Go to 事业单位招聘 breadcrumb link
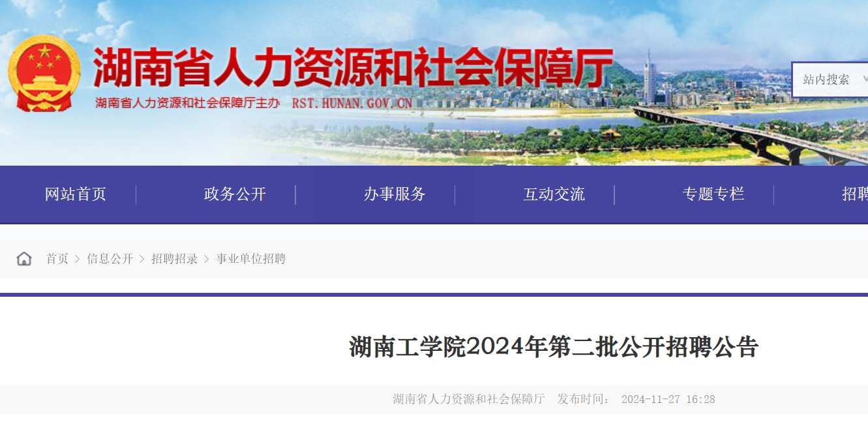 [251, 259]
